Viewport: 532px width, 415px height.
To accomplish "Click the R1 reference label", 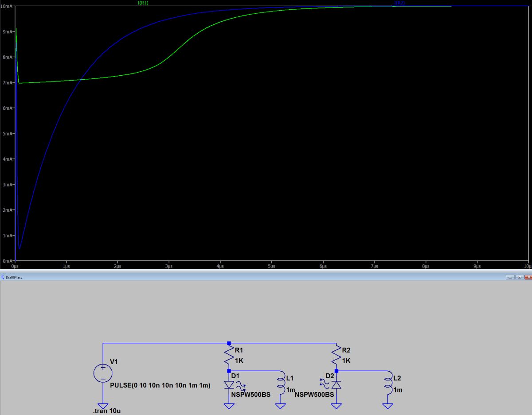I will [239, 350].
